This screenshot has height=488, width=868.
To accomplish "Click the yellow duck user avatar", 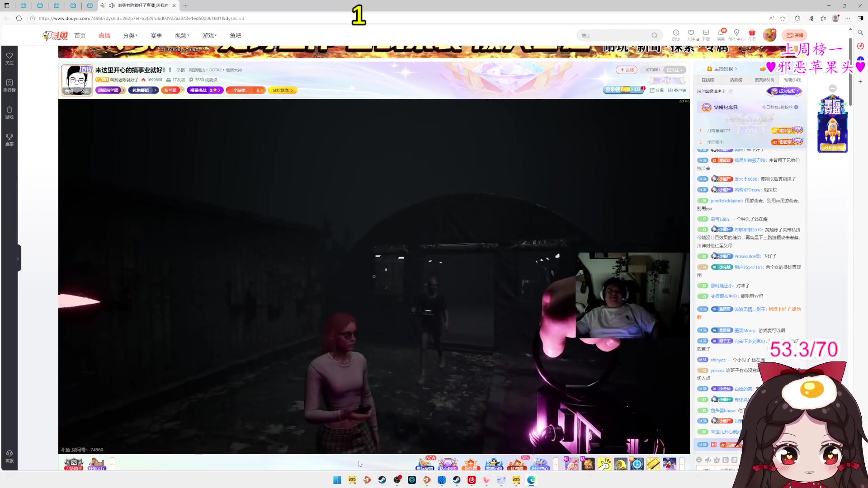I will (769, 35).
